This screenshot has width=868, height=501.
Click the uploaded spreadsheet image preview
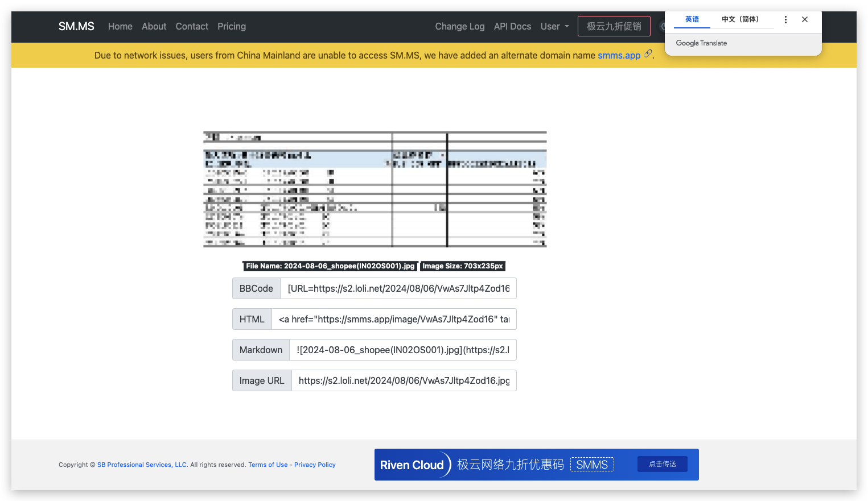point(375,189)
